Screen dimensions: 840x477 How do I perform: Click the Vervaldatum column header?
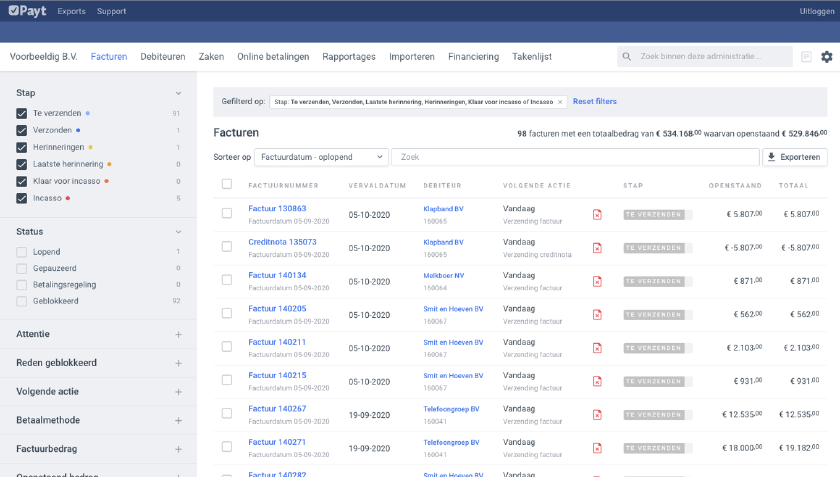377,185
